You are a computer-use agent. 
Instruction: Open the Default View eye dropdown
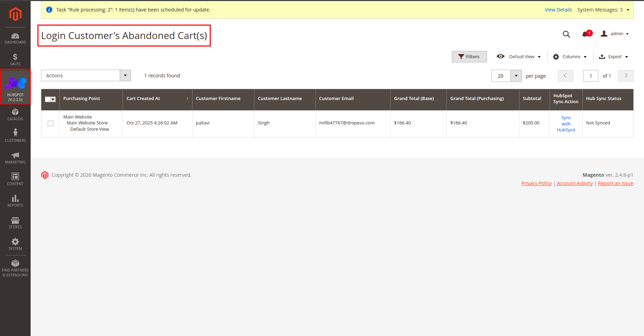tap(519, 57)
